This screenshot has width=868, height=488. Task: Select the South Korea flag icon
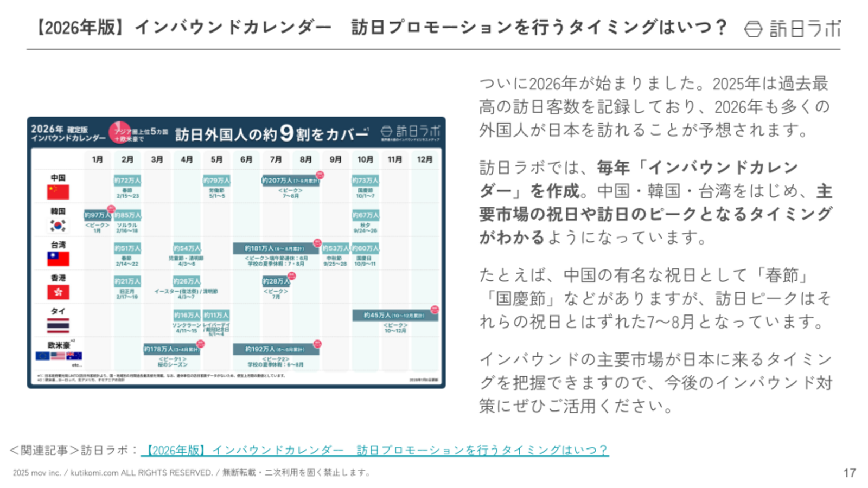[58, 226]
